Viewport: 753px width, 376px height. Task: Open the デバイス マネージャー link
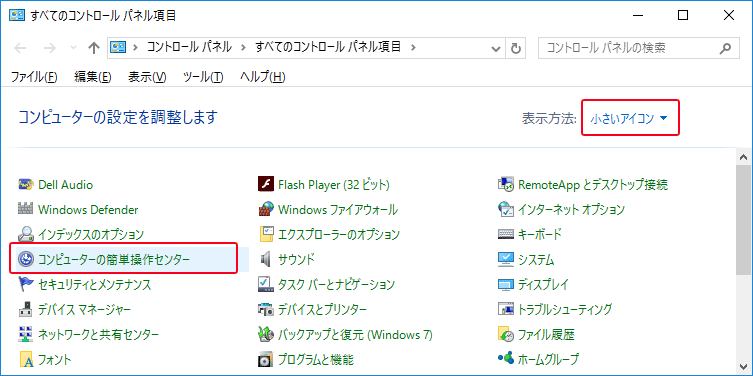pyautogui.click(x=84, y=309)
